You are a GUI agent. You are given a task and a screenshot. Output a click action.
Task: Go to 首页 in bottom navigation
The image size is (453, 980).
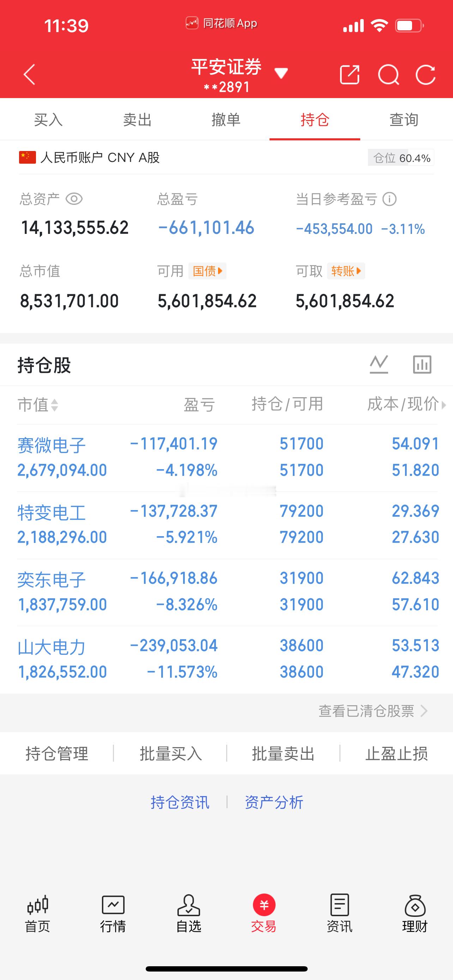coord(38,913)
